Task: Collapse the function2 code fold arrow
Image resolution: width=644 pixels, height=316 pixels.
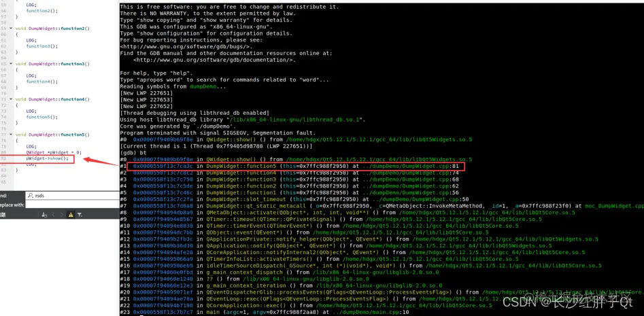Action: click(11, 29)
